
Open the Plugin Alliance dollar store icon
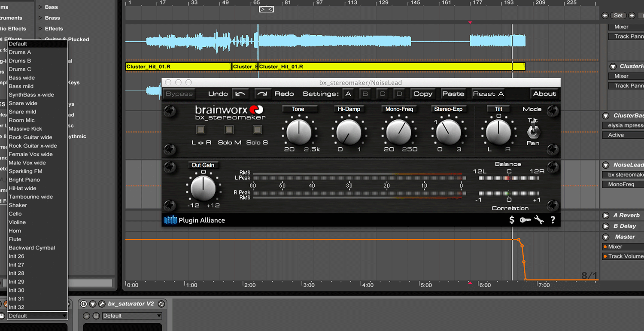[512, 220]
